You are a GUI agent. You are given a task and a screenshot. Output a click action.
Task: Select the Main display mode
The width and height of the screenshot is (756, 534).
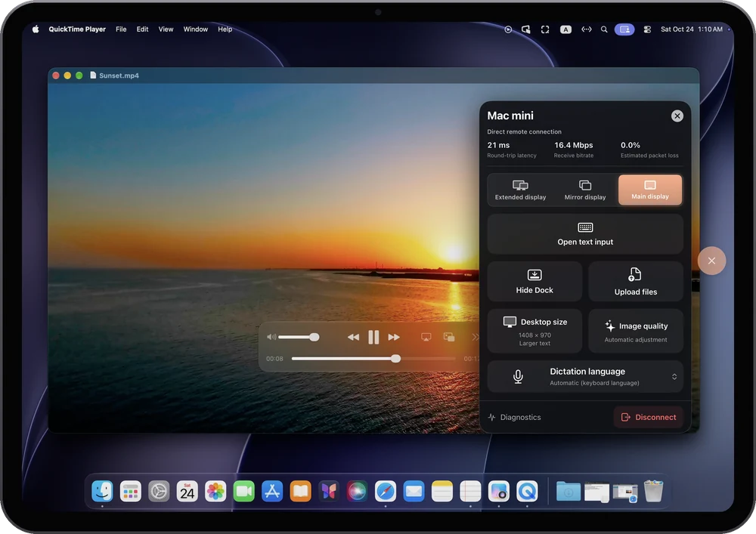650,190
